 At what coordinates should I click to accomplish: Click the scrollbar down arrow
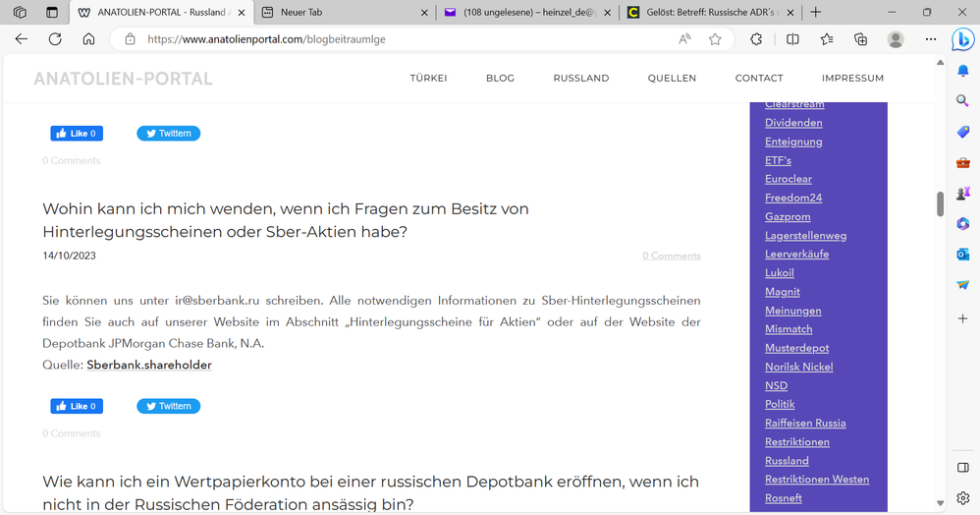click(x=940, y=503)
